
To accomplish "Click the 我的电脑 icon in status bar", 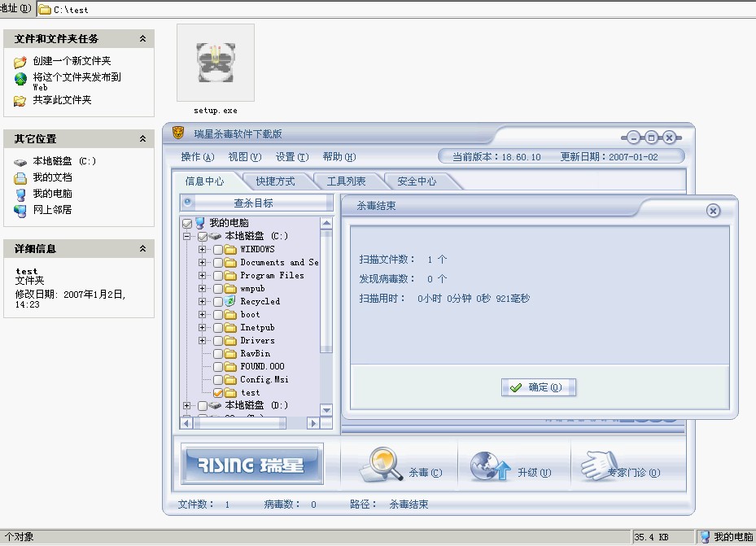I will click(x=705, y=537).
